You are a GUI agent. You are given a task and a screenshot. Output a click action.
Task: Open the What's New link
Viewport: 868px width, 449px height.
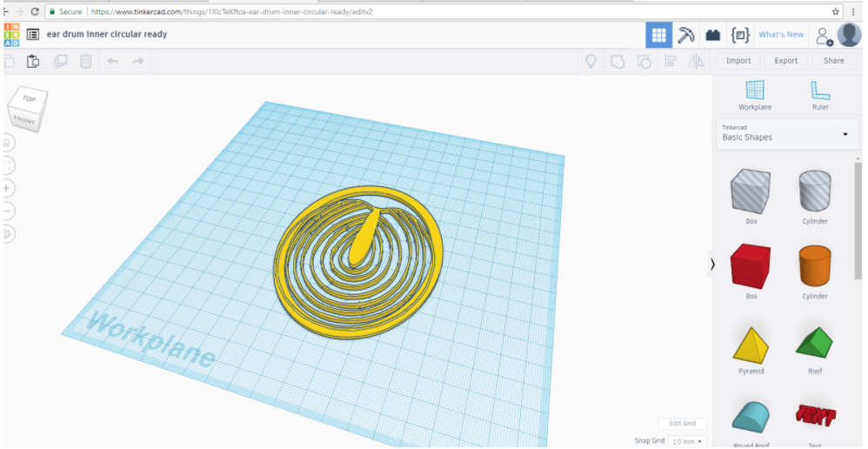pyautogui.click(x=781, y=35)
